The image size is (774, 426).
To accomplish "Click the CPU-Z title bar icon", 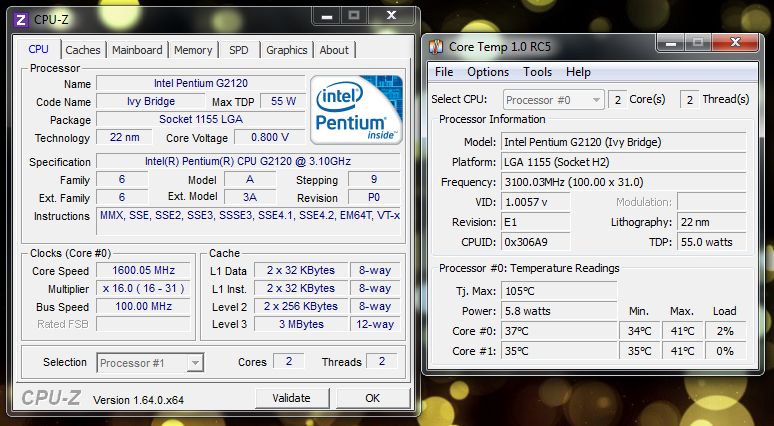I will tap(21, 20).
